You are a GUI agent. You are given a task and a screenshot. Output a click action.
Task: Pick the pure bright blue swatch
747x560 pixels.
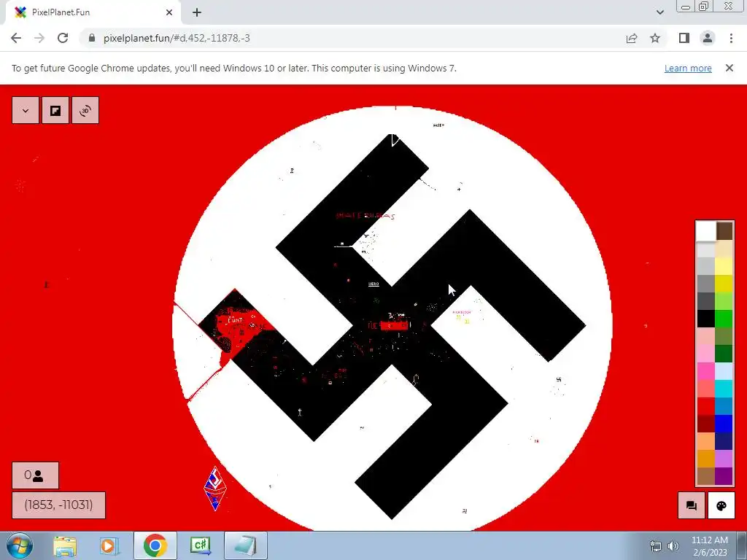(724, 424)
